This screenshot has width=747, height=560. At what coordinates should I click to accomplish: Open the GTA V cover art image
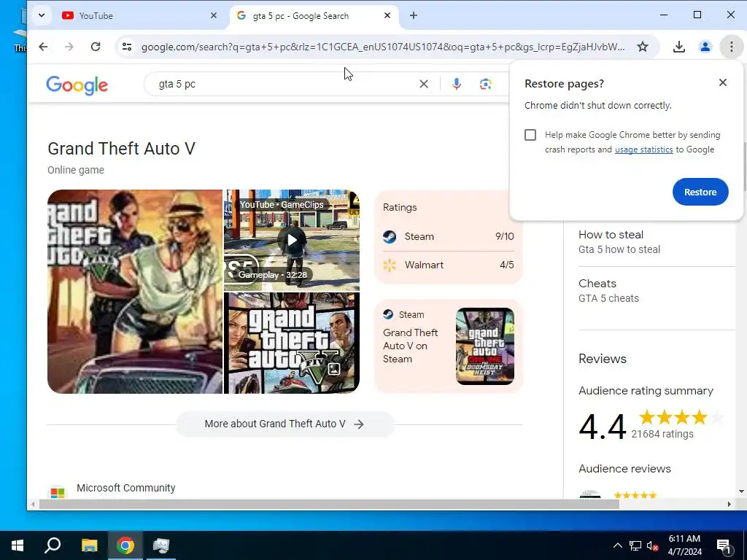[135, 292]
